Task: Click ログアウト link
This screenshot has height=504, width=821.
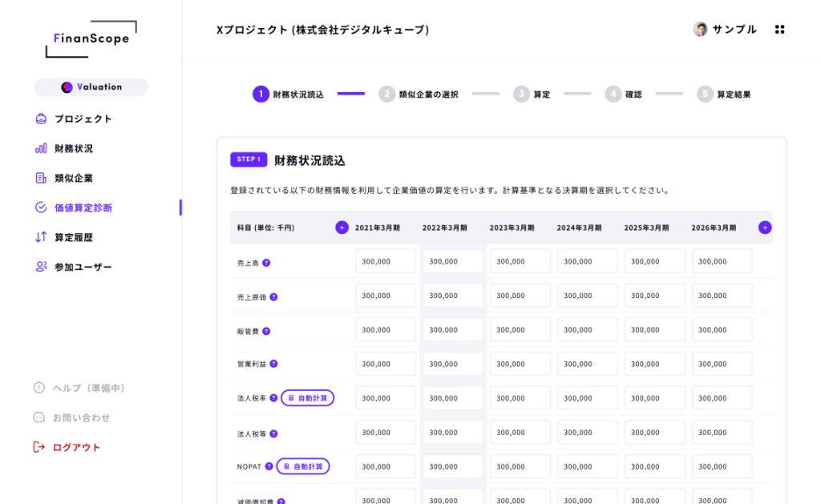Action: 76,447
